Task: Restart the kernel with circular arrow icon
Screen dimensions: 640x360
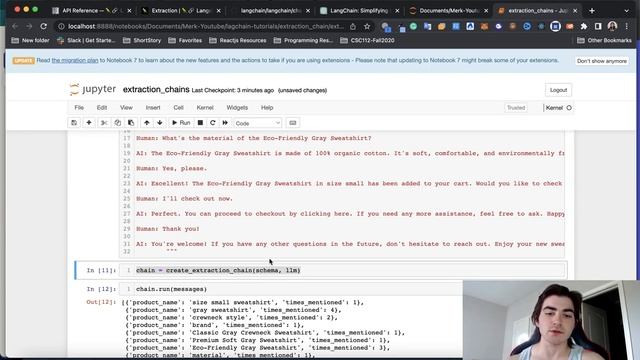Action: (x=213, y=123)
